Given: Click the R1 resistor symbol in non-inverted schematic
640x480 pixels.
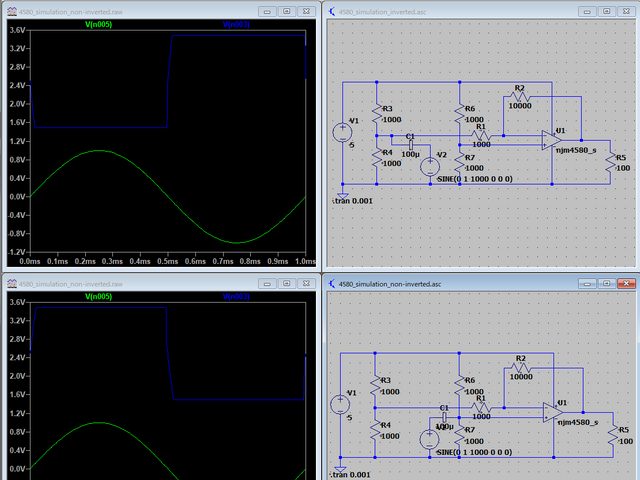Looking at the screenshot, I should (x=481, y=407).
